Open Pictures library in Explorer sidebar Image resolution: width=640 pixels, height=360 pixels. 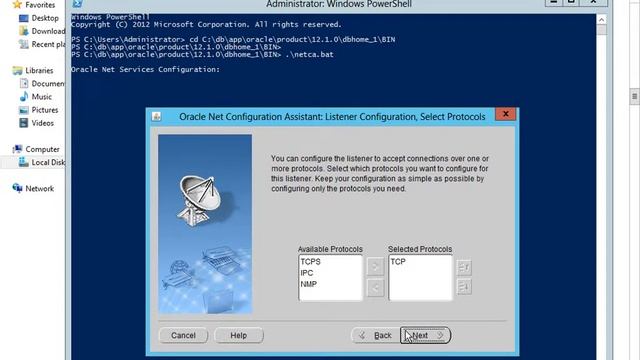tap(45, 109)
